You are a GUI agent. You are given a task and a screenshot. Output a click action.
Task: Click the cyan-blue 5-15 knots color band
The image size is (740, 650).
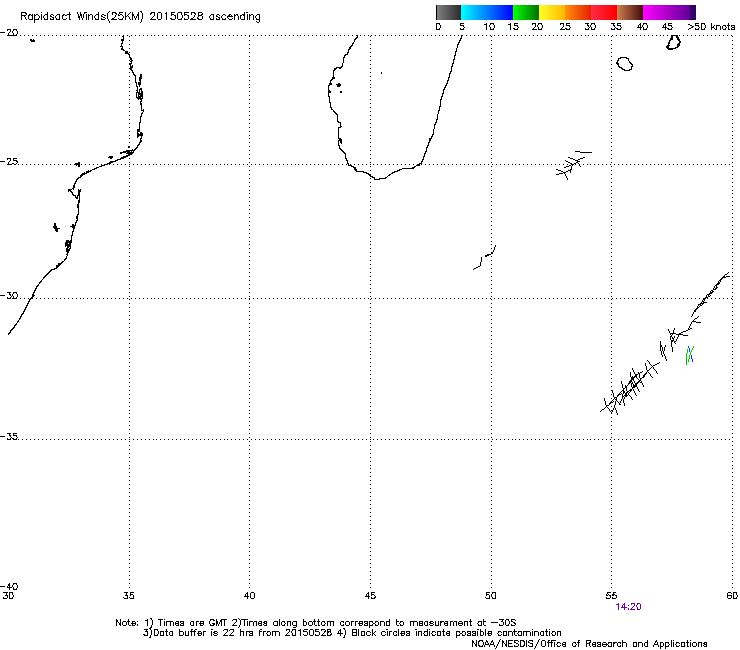coord(487,12)
